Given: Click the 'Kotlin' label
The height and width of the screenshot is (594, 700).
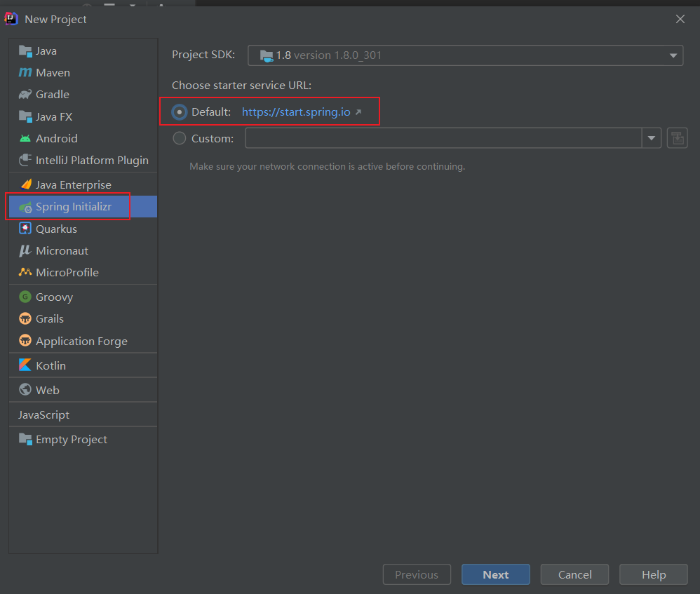Looking at the screenshot, I should (x=51, y=365).
